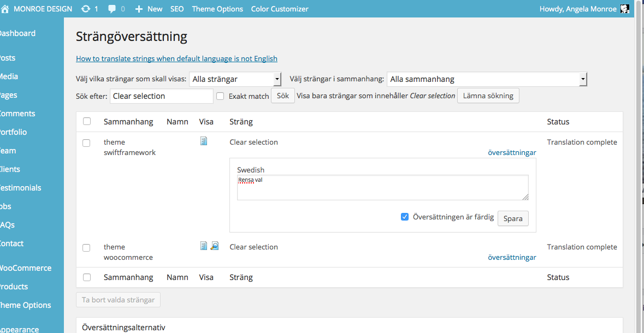Viewport: 644px width, 333px height.
Task: Click the Översättningsalternativ panel heading
Action: pos(123,327)
